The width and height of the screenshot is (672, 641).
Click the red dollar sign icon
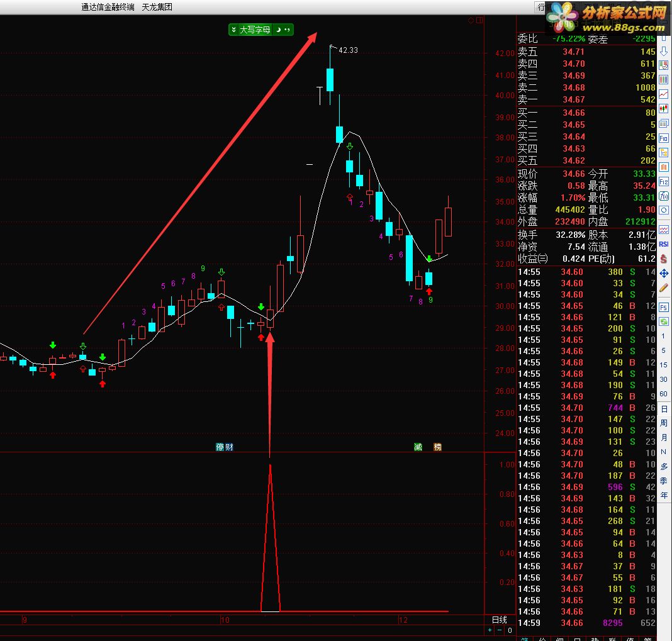click(x=663, y=259)
